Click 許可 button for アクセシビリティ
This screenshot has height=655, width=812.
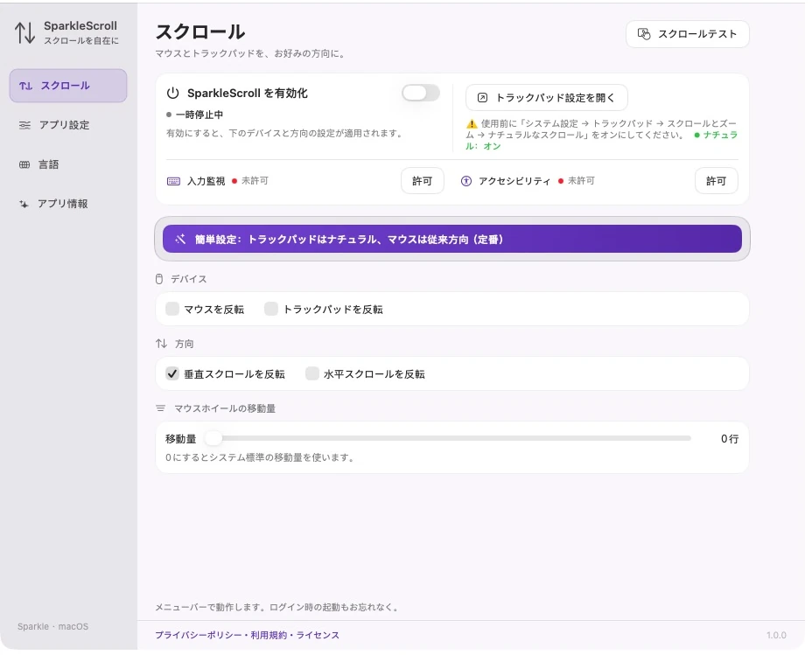coord(717,181)
